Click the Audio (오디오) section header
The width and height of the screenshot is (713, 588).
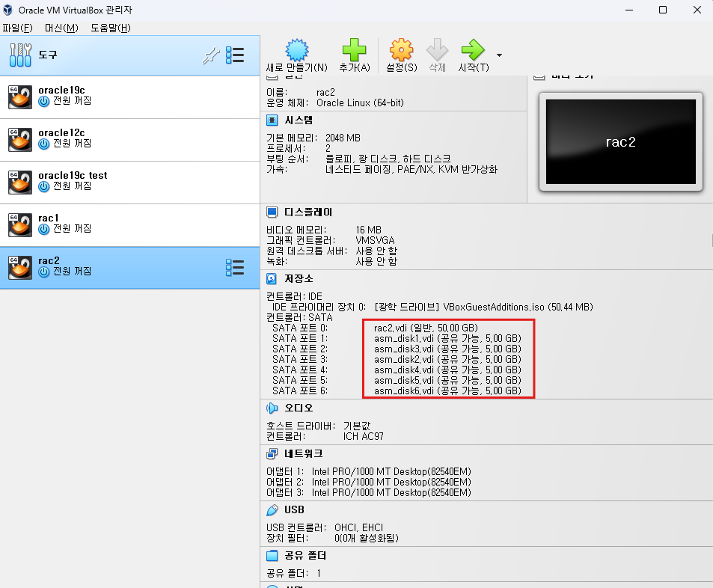[299, 408]
